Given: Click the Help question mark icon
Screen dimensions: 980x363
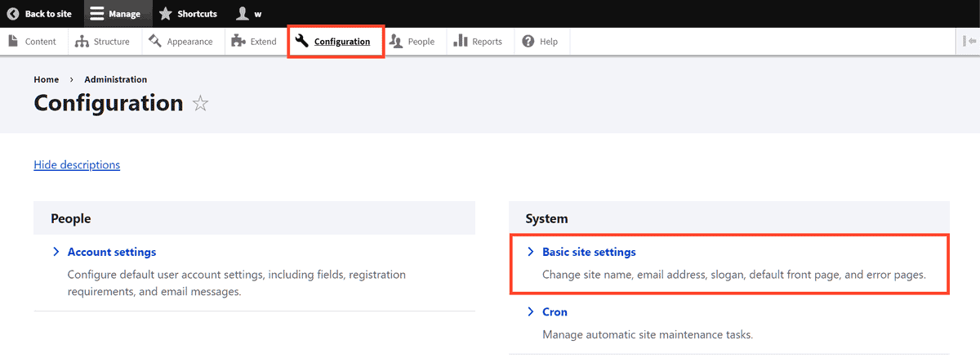Looking at the screenshot, I should click(x=528, y=42).
